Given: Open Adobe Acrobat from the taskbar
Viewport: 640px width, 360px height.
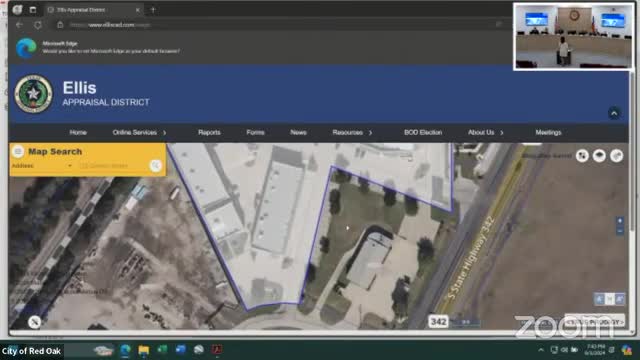Looking at the screenshot, I should (x=217, y=350).
